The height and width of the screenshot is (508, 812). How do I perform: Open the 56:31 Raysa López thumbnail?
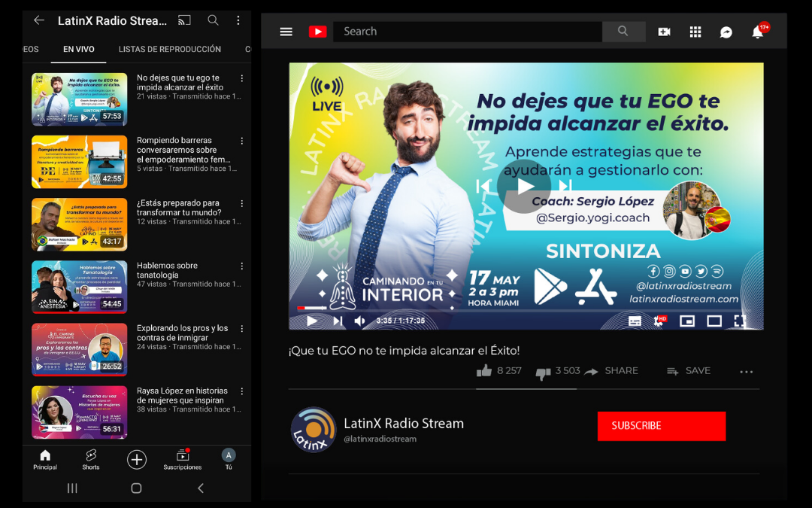coord(79,412)
